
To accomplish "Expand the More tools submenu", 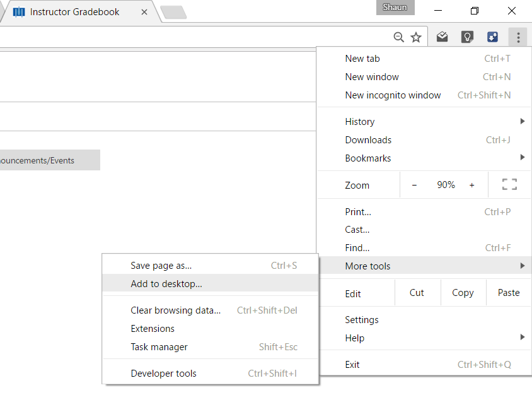I will point(424,266).
